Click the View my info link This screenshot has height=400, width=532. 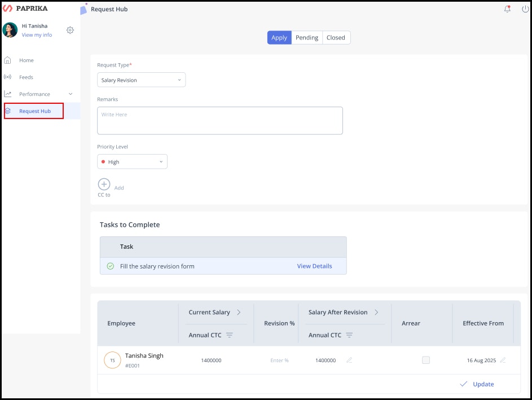(37, 35)
